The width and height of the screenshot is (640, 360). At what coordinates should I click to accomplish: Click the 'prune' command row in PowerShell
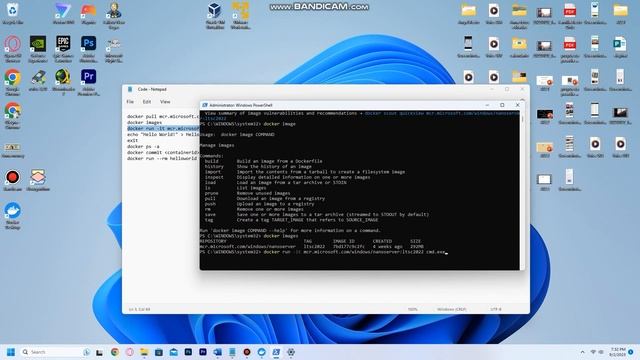247,193
